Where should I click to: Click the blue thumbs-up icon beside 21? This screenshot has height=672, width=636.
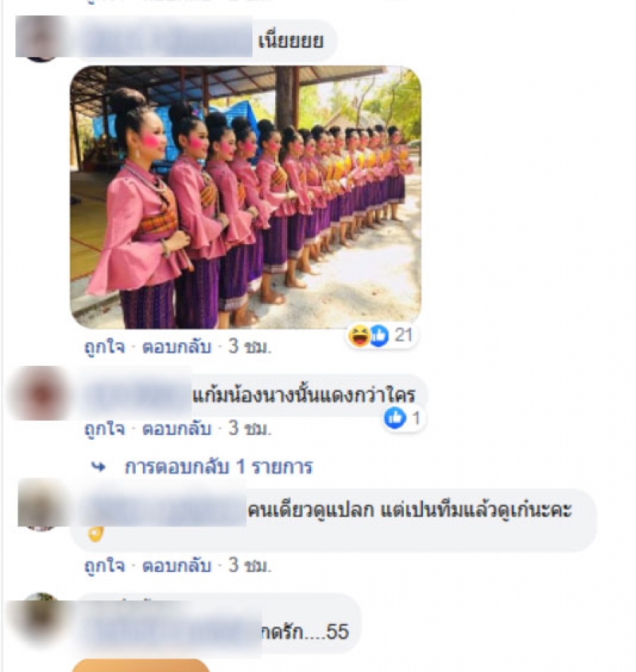(379, 336)
